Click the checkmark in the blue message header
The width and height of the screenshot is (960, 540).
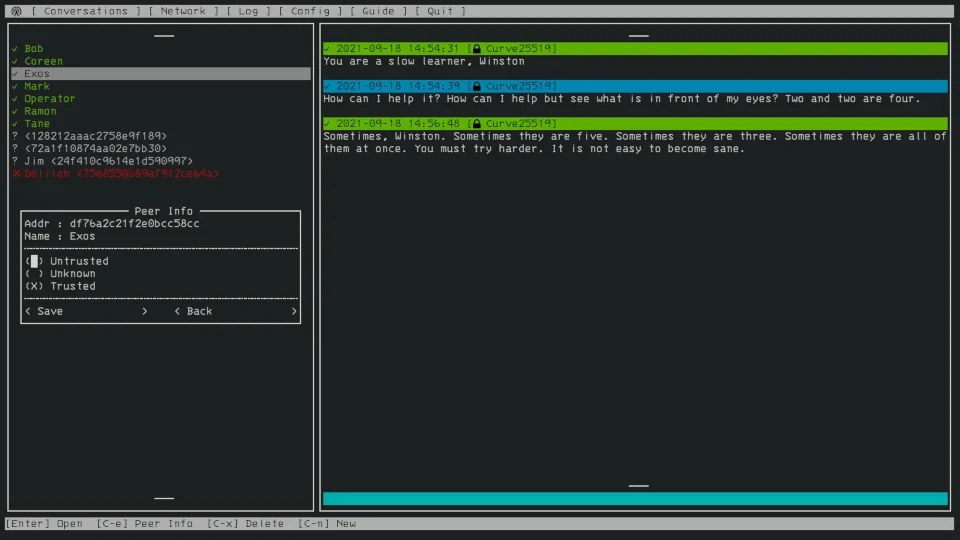[328, 86]
